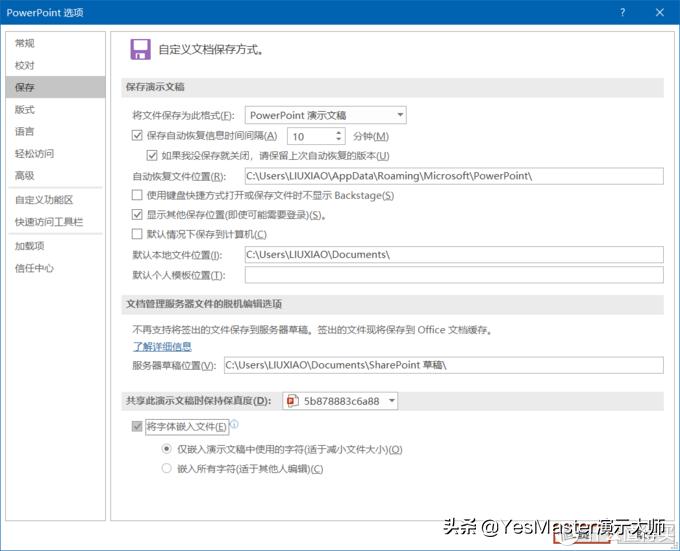
Task: Click the 默认本地文件位置 path field
Action: [454, 254]
